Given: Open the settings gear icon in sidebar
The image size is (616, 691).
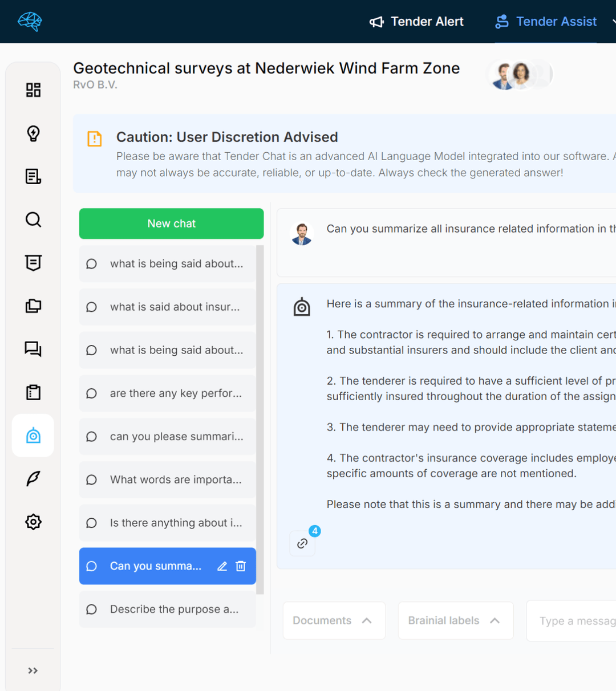Looking at the screenshot, I should [x=33, y=522].
